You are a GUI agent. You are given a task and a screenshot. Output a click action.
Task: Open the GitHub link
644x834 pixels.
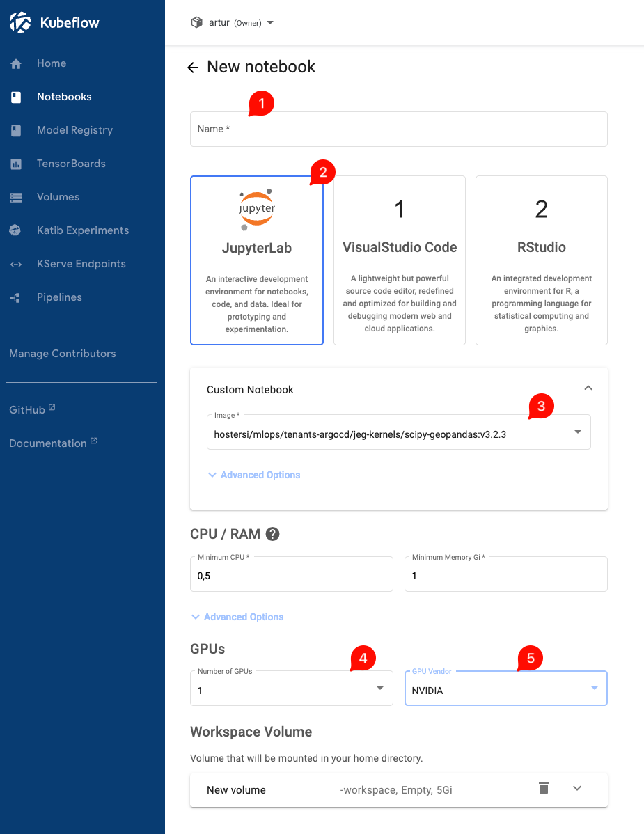(x=27, y=410)
